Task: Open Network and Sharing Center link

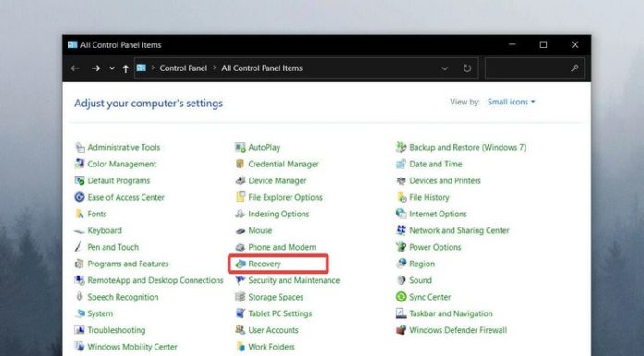Action: pos(459,231)
